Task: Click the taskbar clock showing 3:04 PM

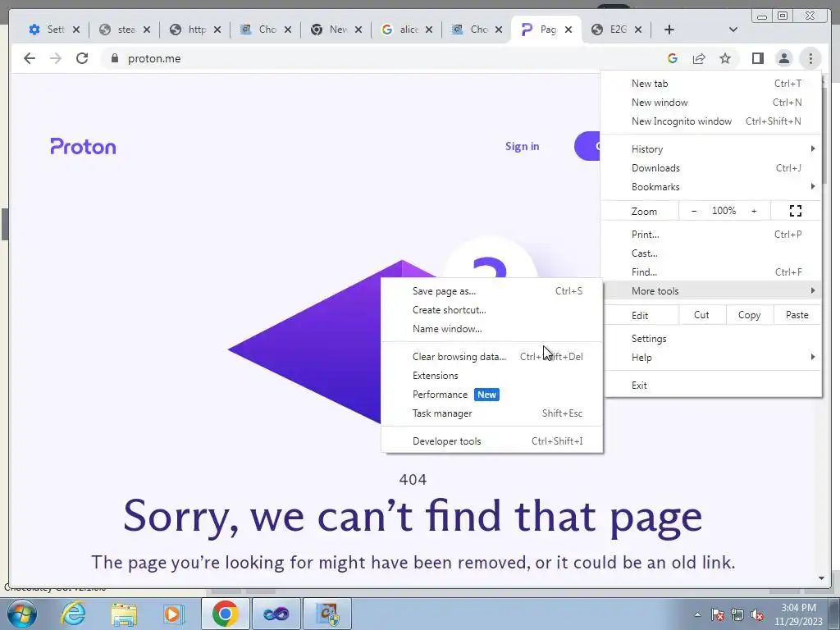Action: point(798,614)
